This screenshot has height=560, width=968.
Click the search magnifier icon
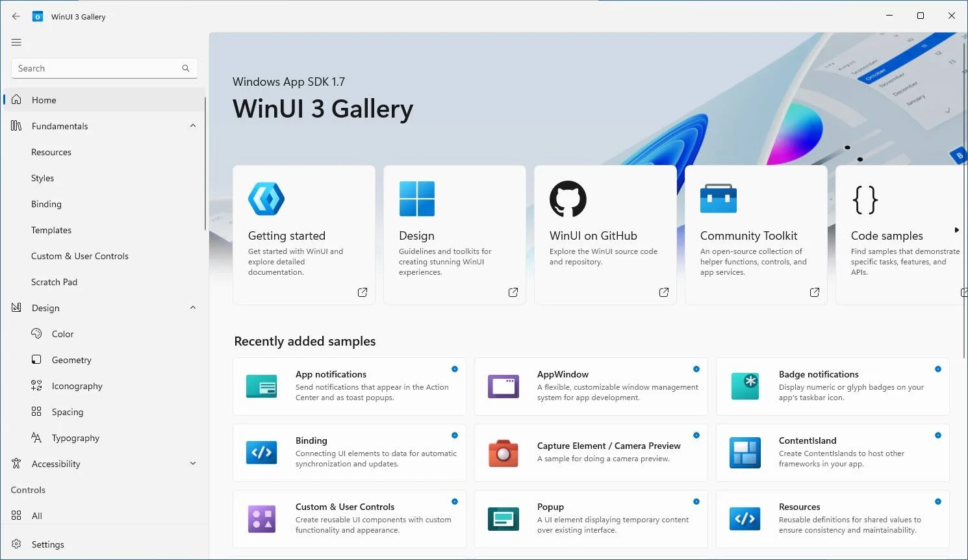(186, 68)
